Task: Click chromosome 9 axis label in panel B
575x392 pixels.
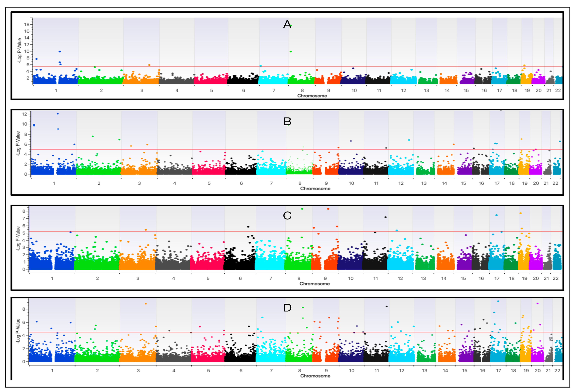Action: pos(326,183)
